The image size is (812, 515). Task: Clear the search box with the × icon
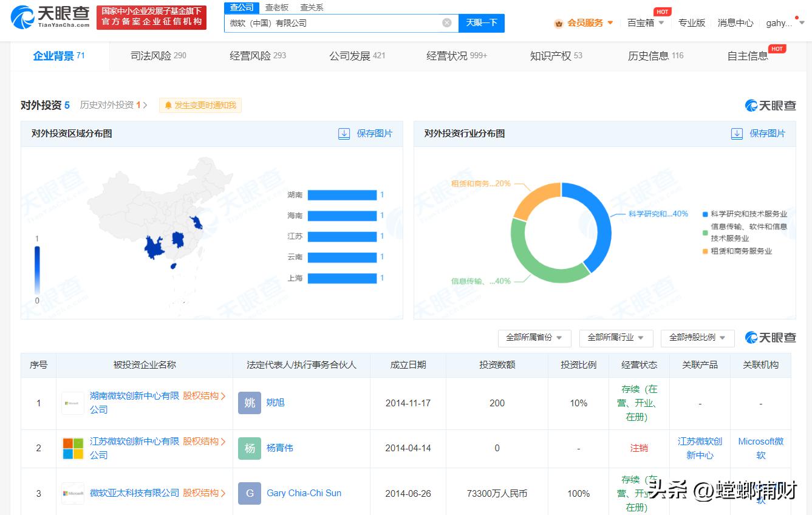click(447, 22)
